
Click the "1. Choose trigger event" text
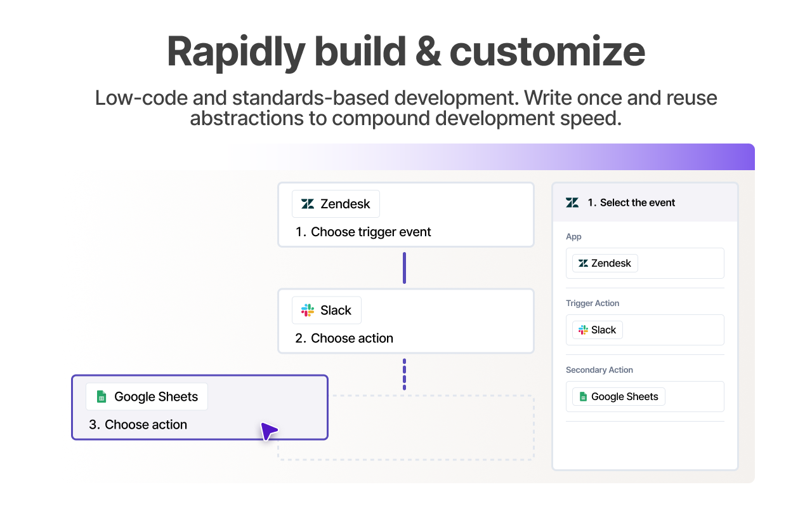[363, 232]
